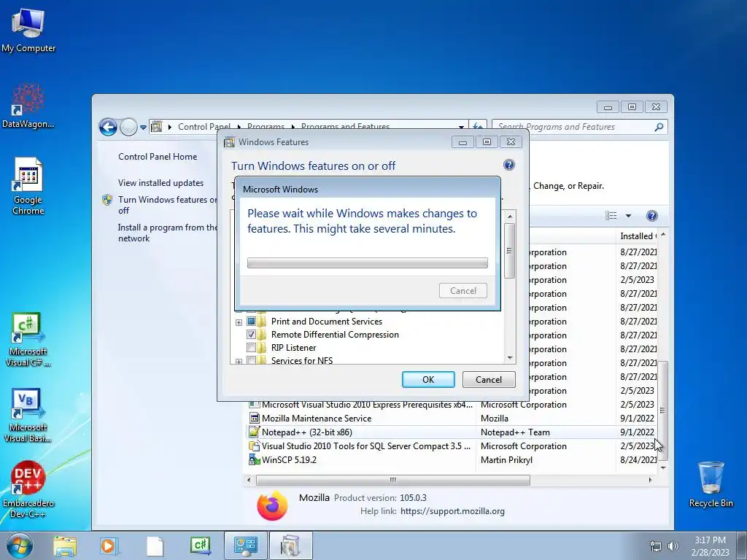Select Visual Studio 2010 Express Prerequisites row

click(452, 404)
